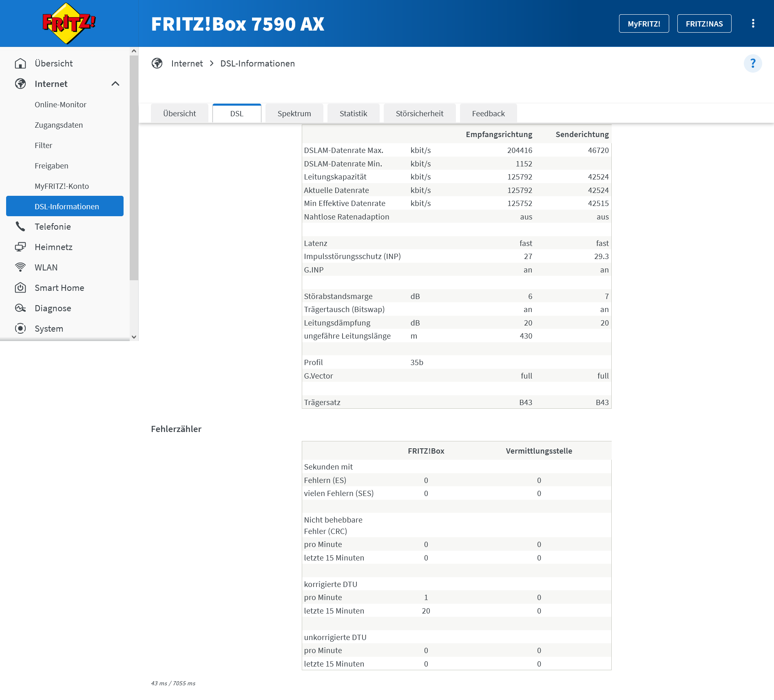
Task: Click the Leitungskapazität row label
Action: pyautogui.click(x=335, y=177)
